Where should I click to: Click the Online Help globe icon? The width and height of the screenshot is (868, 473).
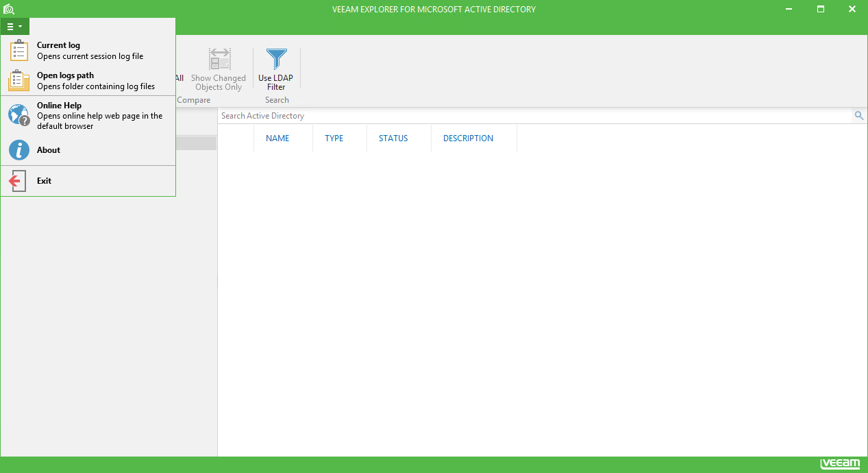click(19, 115)
